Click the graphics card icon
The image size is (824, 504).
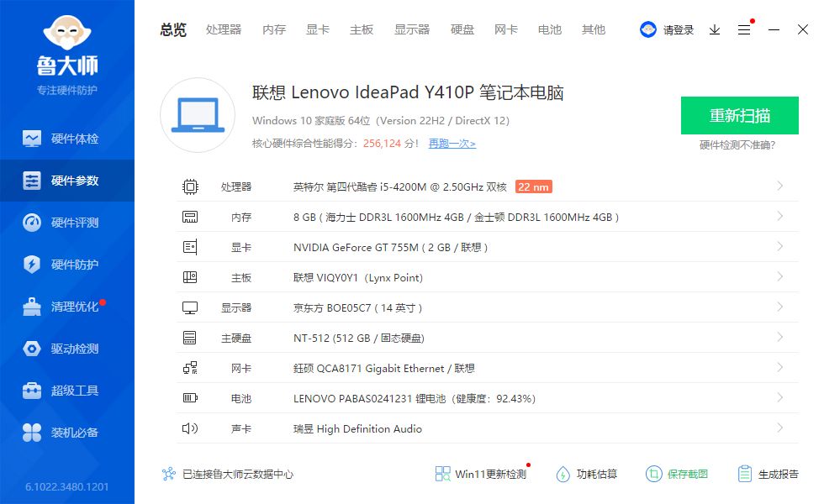click(190, 247)
